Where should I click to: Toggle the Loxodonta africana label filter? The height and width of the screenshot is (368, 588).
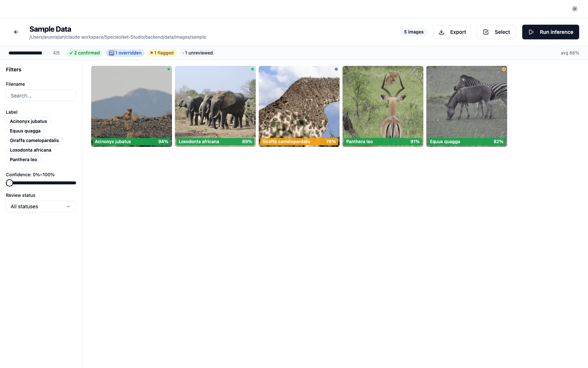[31, 150]
